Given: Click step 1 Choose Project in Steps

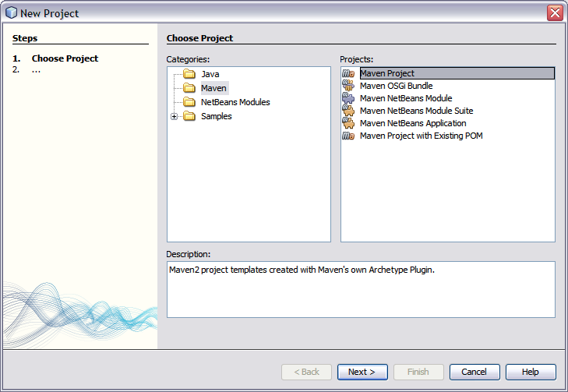Looking at the screenshot, I should [65, 58].
